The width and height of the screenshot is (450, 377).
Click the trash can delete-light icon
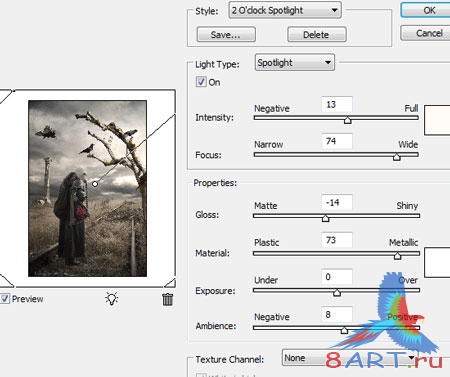click(168, 299)
